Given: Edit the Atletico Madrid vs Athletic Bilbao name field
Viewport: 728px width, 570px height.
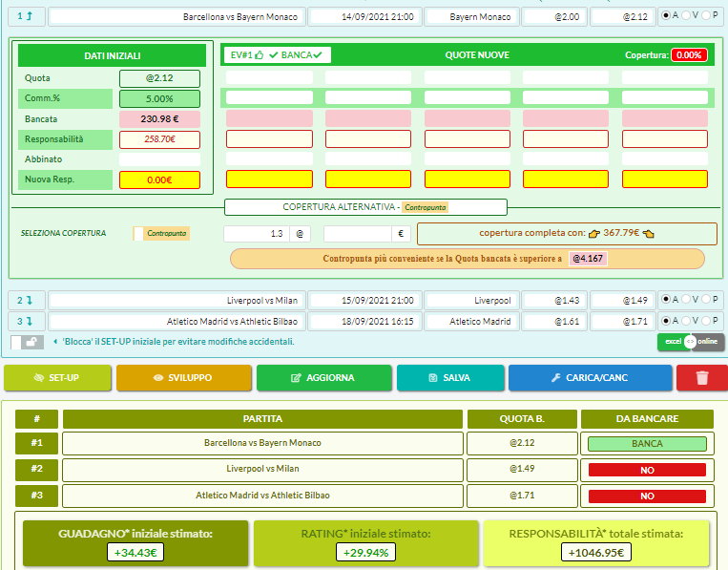Looking at the screenshot, I should (177, 322).
